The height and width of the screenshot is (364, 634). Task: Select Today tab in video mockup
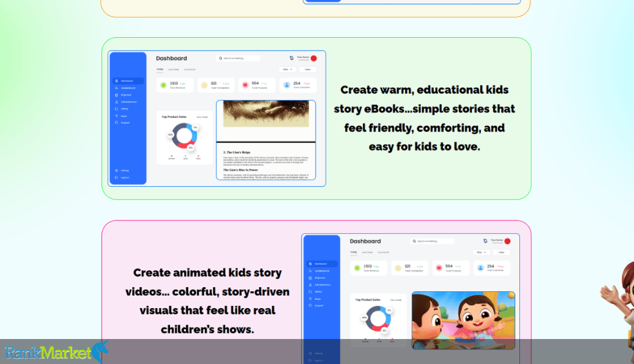[354, 253]
